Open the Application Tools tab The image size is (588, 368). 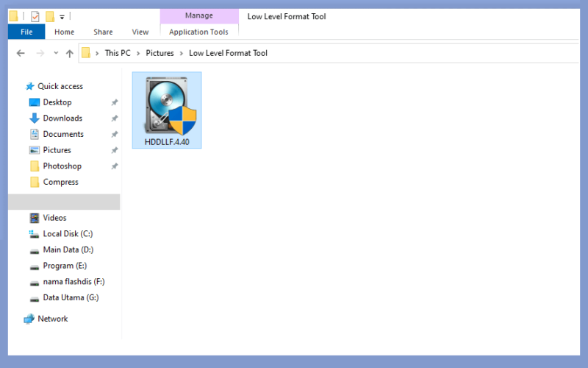pos(198,32)
